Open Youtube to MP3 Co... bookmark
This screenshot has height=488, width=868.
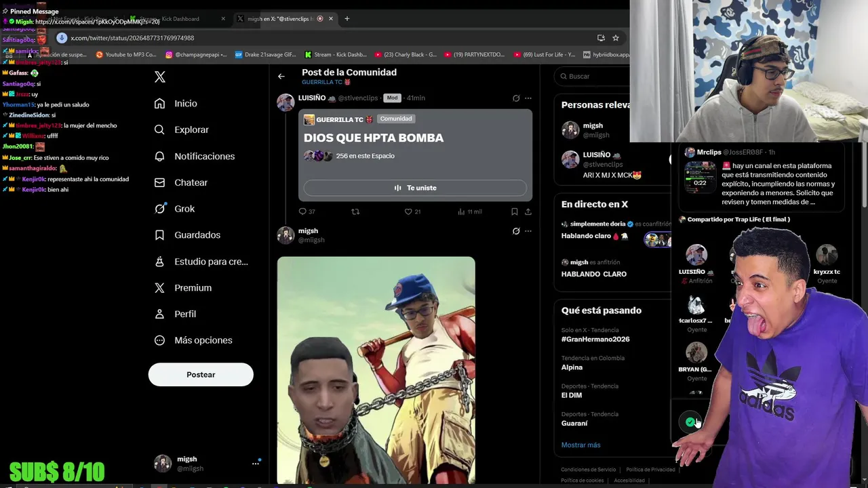coord(126,55)
